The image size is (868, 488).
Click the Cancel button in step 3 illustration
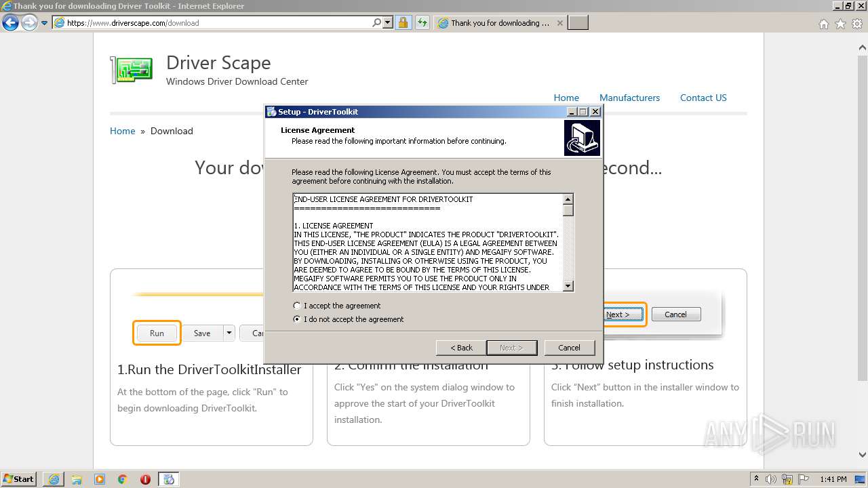tap(675, 314)
